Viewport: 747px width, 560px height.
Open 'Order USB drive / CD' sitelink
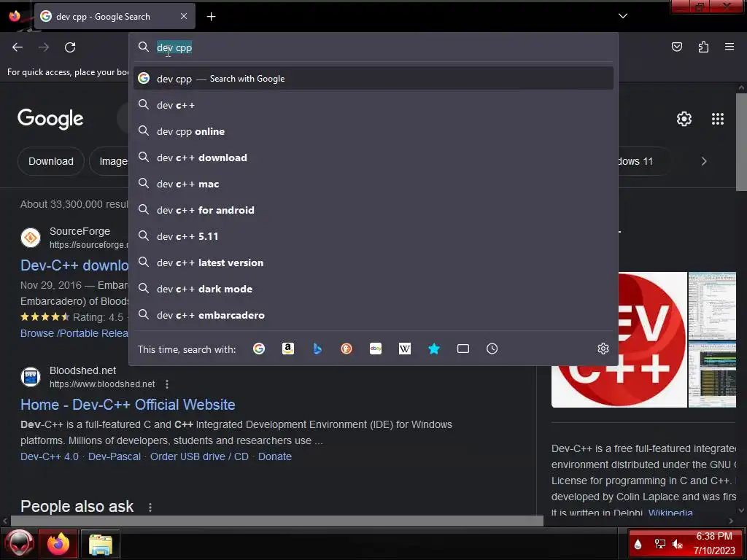200,456
